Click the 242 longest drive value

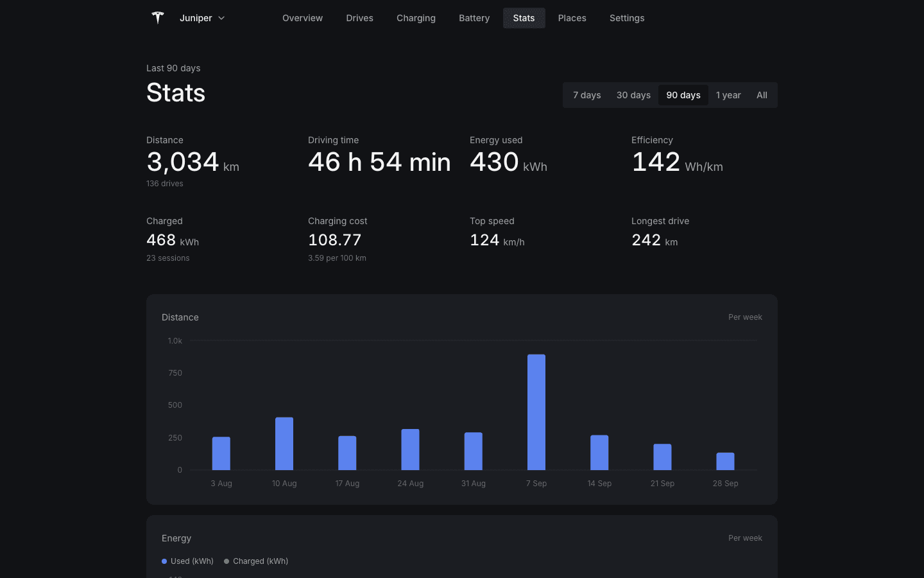click(646, 240)
